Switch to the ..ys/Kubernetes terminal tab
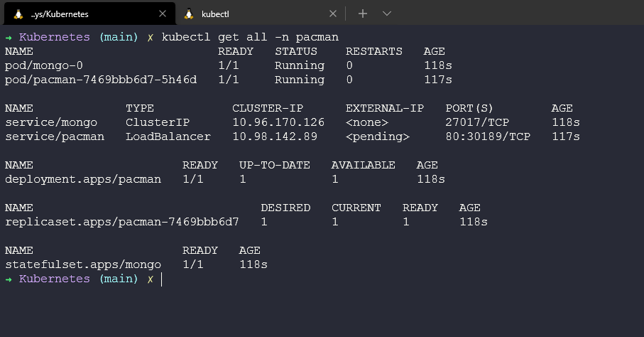 tap(89, 14)
